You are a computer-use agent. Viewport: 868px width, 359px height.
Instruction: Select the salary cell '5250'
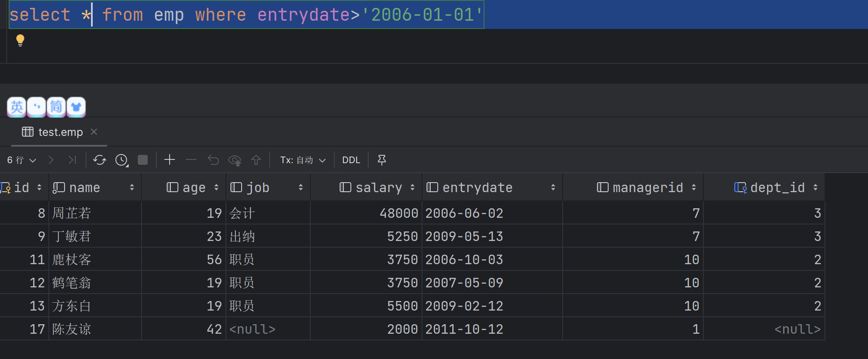click(366, 236)
